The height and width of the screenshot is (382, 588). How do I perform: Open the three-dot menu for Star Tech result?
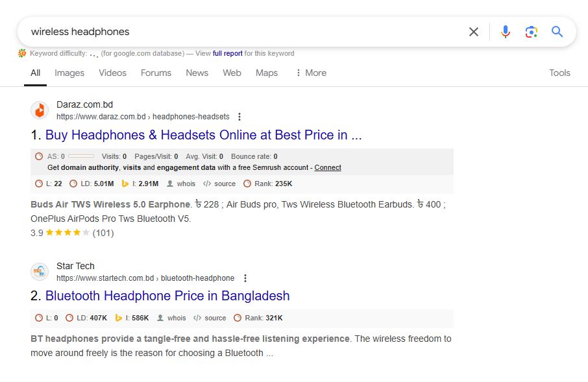coord(245,278)
